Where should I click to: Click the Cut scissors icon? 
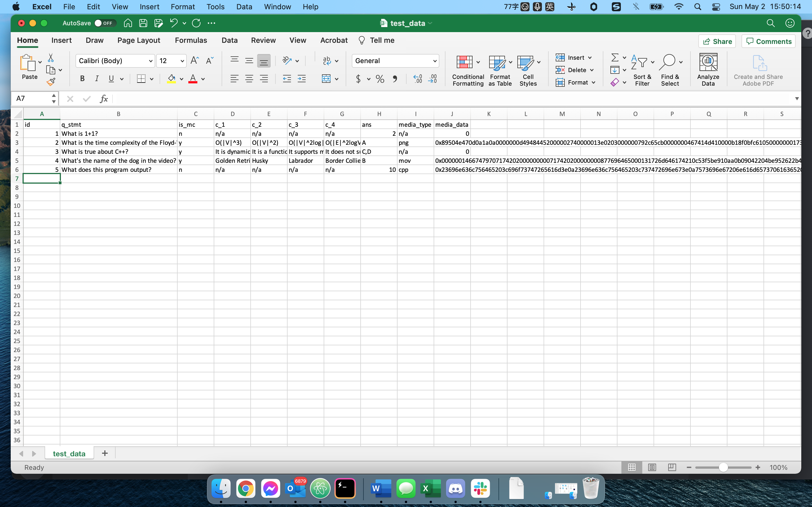pyautogui.click(x=51, y=58)
